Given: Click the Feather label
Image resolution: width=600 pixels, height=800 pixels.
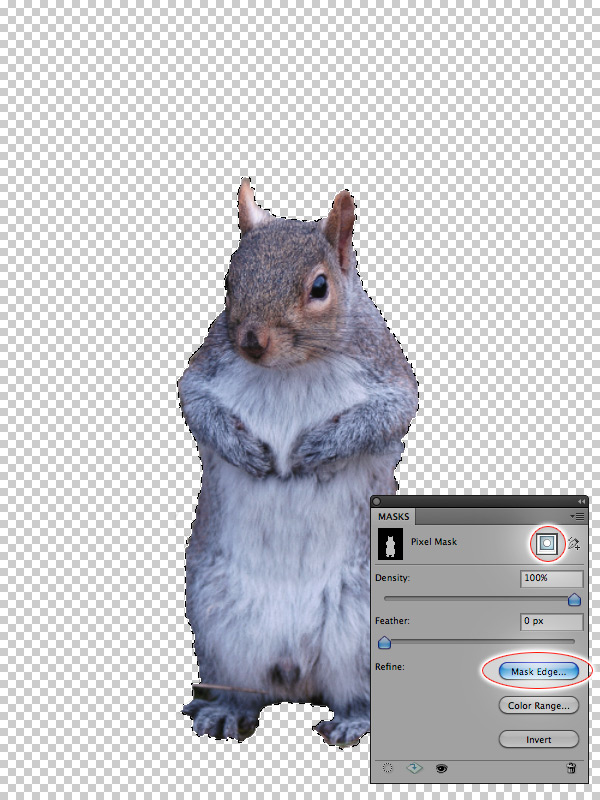Looking at the screenshot, I should (392, 621).
